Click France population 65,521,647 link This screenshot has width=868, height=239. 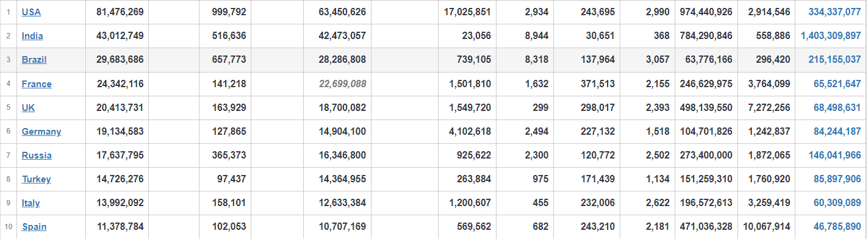pyautogui.click(x=837, y=84)
